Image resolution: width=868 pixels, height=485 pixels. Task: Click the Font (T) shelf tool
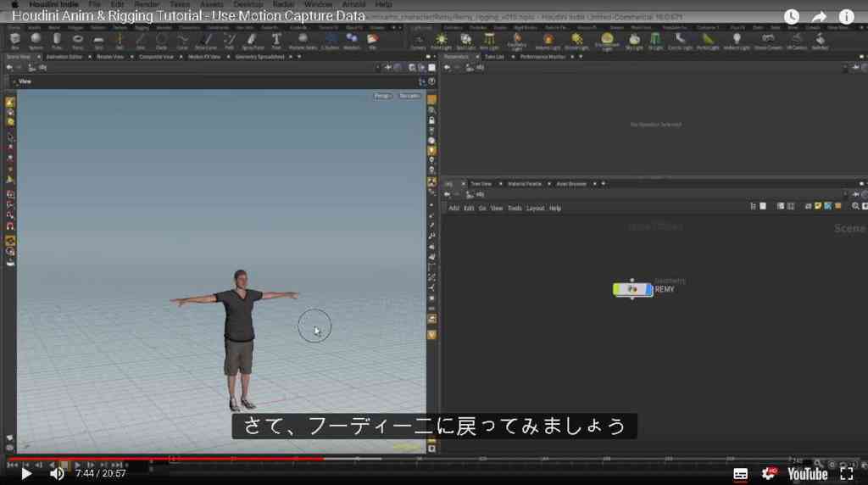(275, 39)
